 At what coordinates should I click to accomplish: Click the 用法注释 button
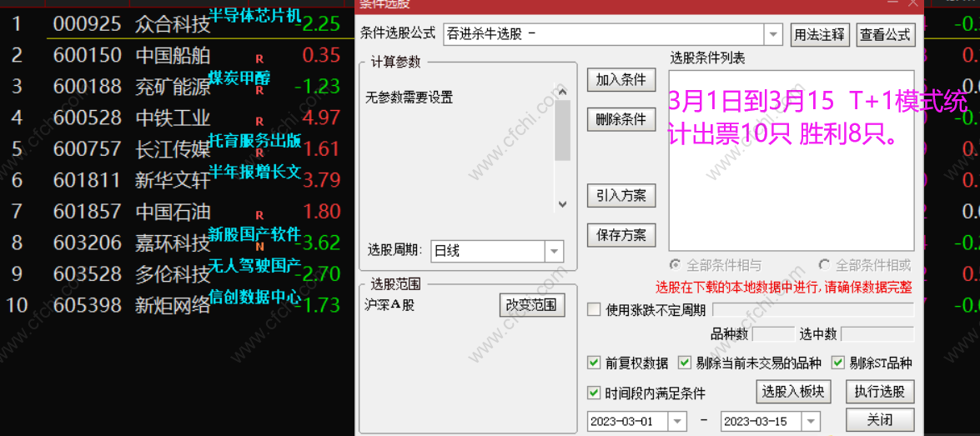[x=819, y=34]
